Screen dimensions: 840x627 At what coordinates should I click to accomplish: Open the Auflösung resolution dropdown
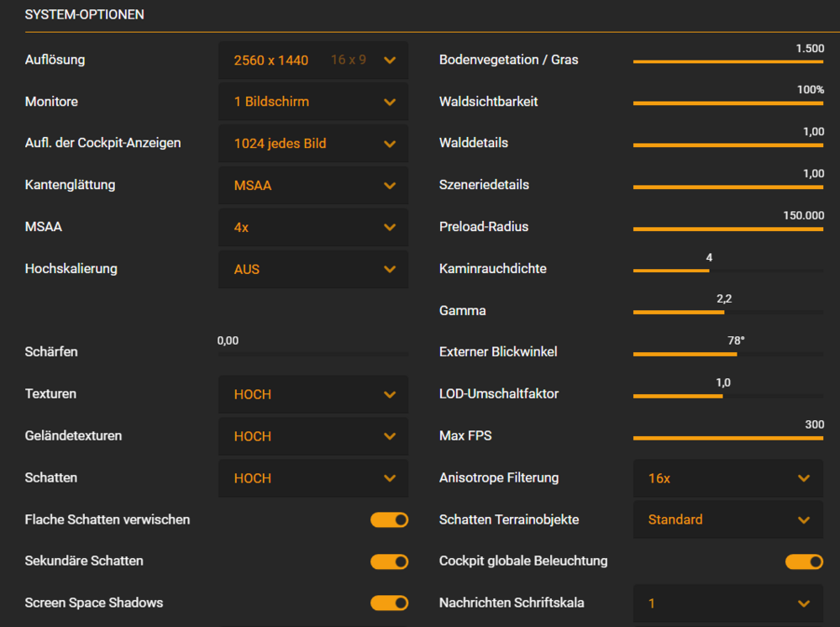(312, 61)
